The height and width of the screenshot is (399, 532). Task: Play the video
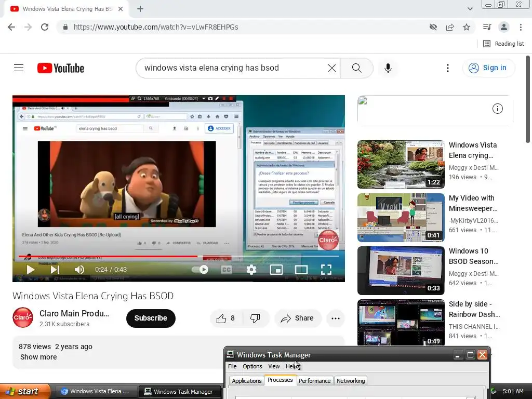31,270
